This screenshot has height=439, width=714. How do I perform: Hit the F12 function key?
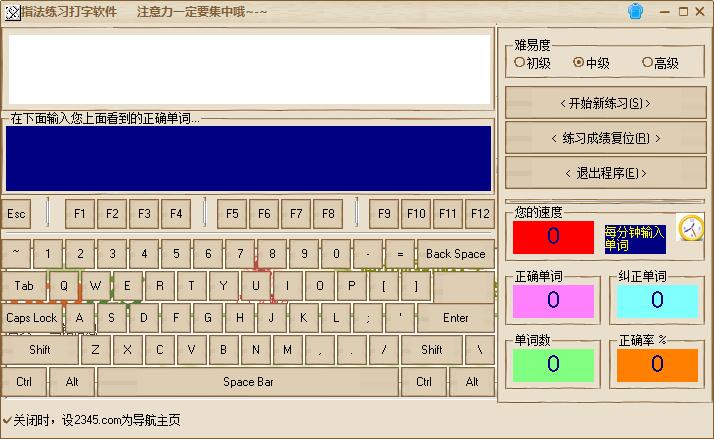(x=480, y=214)
